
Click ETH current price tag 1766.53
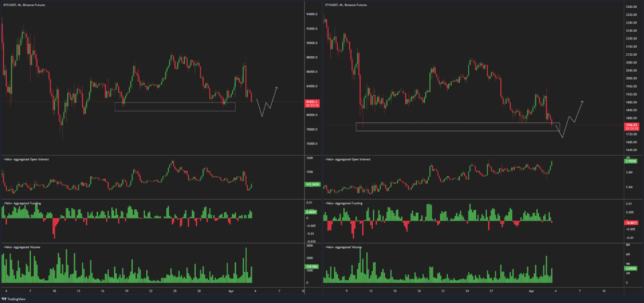pyautogui.click(x=631, y=125)
